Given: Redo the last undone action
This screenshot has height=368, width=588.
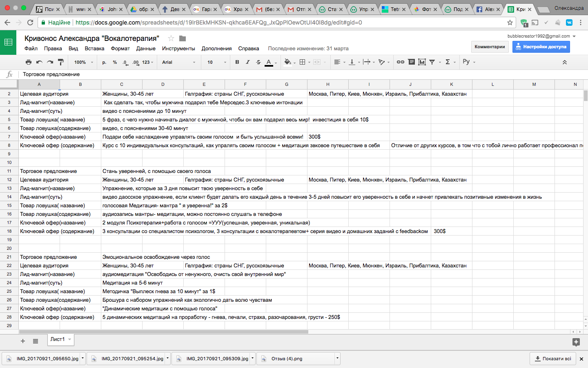Looking at the screenshot, I should click(50, 62).
